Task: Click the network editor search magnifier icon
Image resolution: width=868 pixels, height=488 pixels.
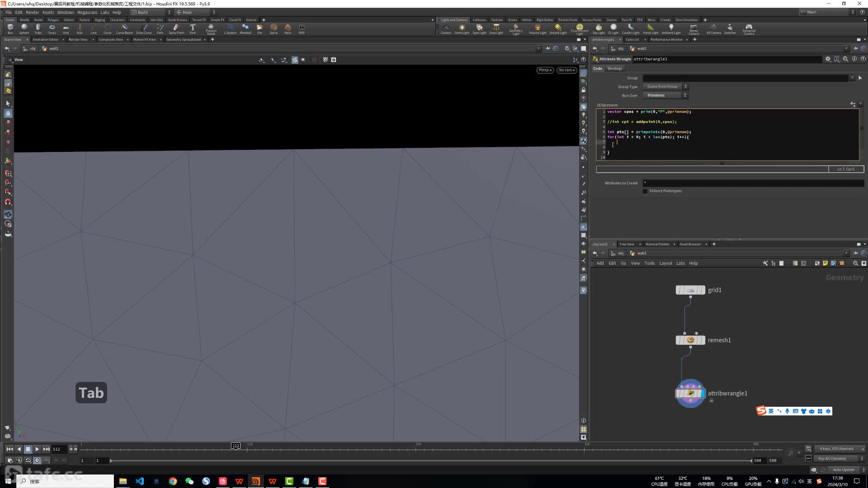Action: [x=855, y=263]
